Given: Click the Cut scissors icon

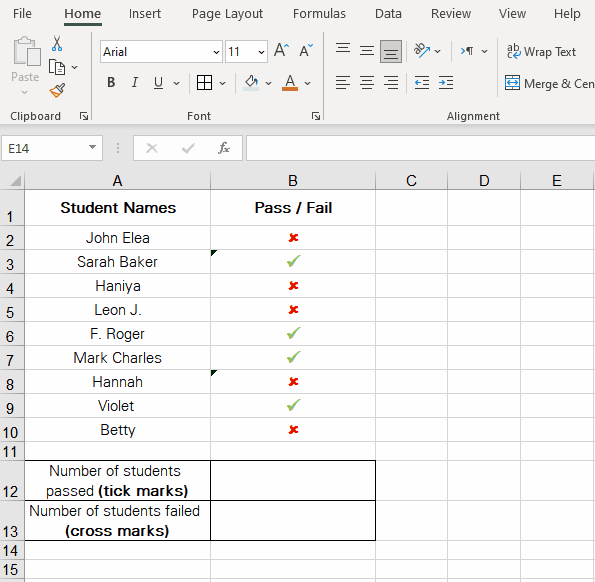Looking at the screenshot, I should click(57, 44).
